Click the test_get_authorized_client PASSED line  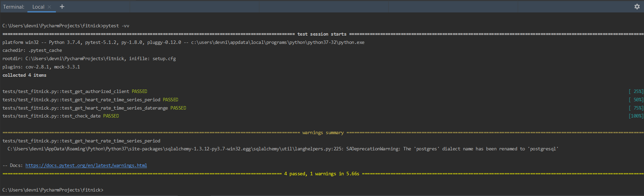point(75,91)
